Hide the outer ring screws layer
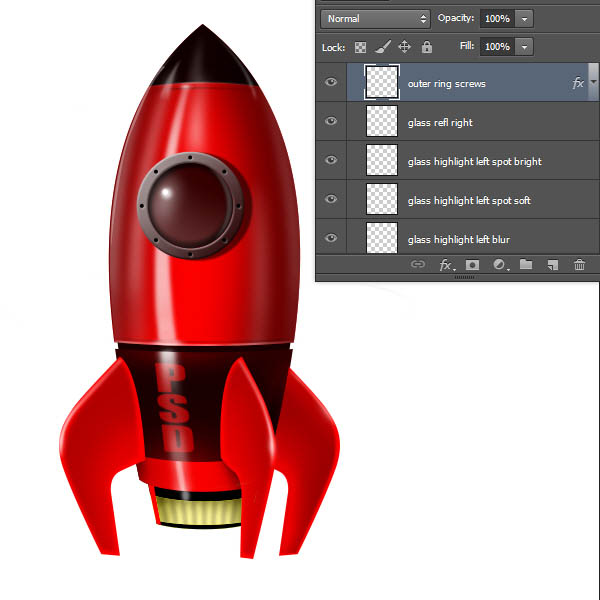The width and height of the screenshot is (600, 600). [331, 83]
